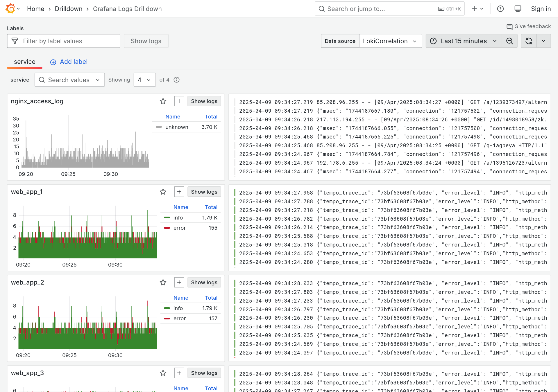Go to Drilldown breadcrumb
Image resolution: width=558 pixels, height=392 pixels.
coord(69,9)
